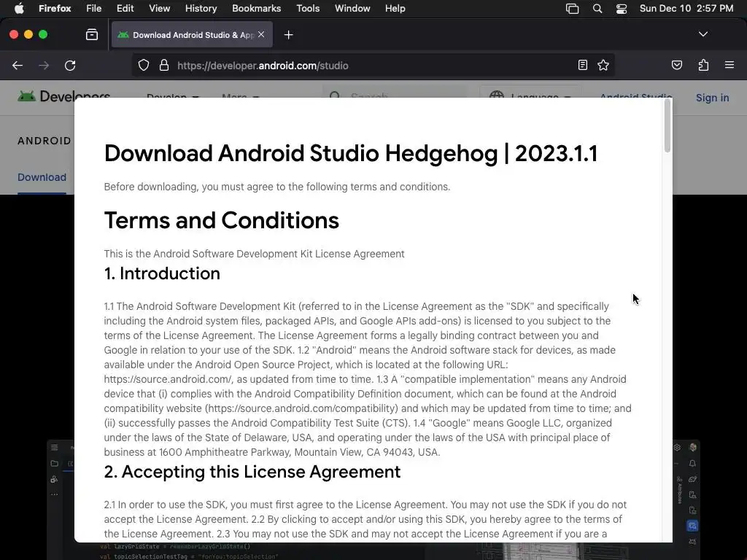Click the 'Terms and Conditions' heading
747x560 pixels.
(222, 220)
